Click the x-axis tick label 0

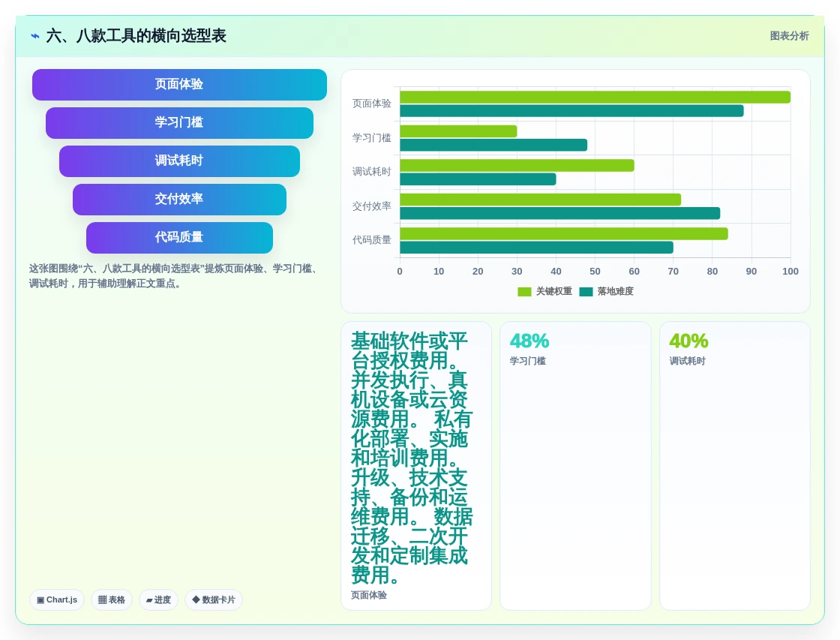pyautogui.click(x=400, y=271)
